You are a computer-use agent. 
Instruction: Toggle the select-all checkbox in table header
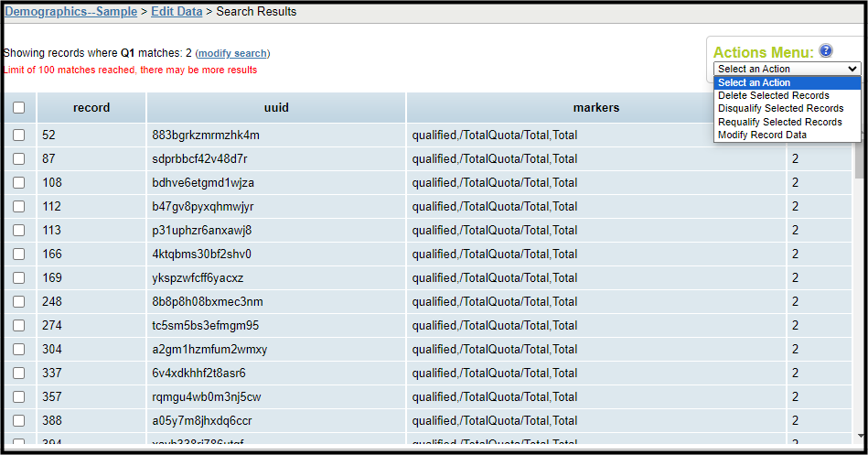point(19,107)
